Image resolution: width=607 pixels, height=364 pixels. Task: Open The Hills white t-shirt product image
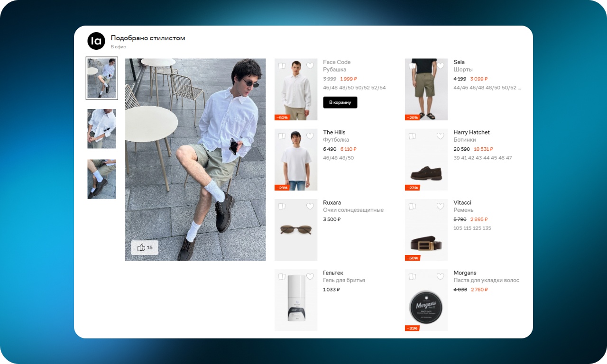pyautogui.click(x=296, y=160)
